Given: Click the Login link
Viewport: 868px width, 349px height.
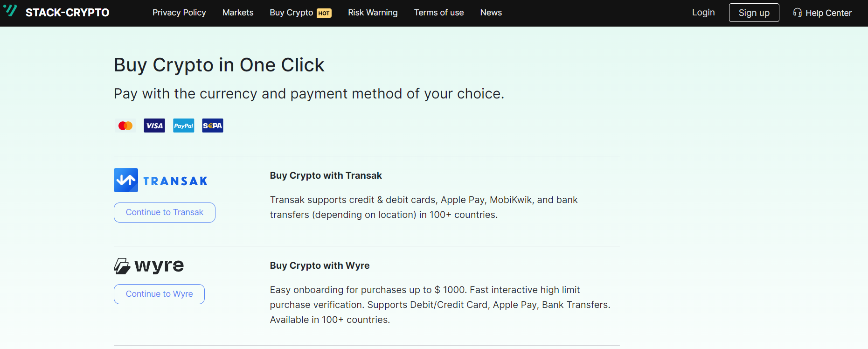Looking at the screenshot, I should click(703, 13).
